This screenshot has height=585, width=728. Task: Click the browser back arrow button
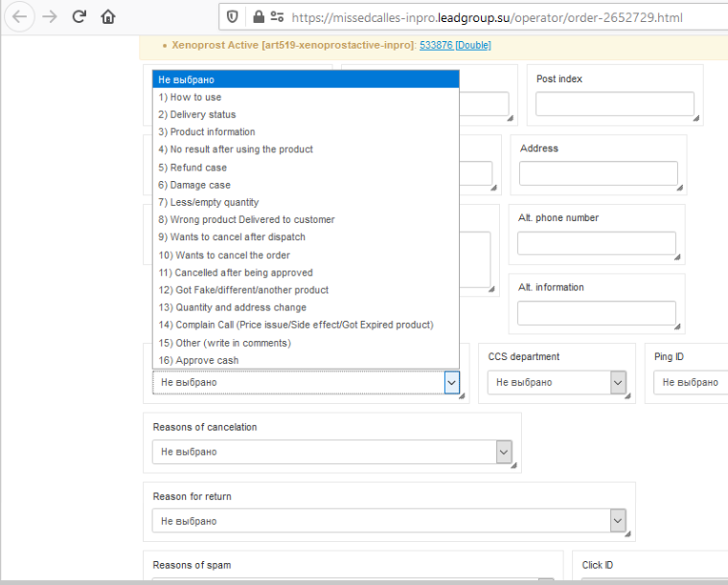19,17
